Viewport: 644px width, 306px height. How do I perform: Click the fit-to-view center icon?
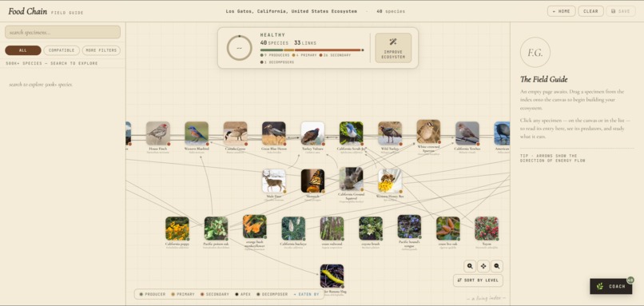pos(483,266)
